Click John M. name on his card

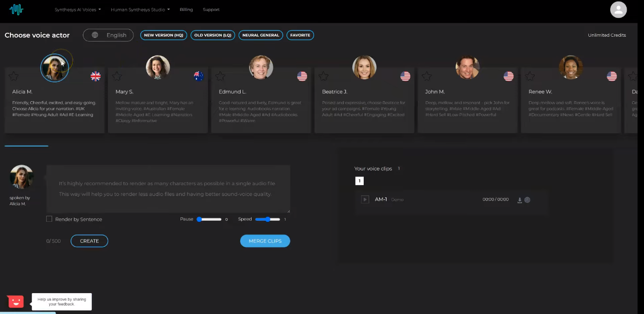pos(435,92)
